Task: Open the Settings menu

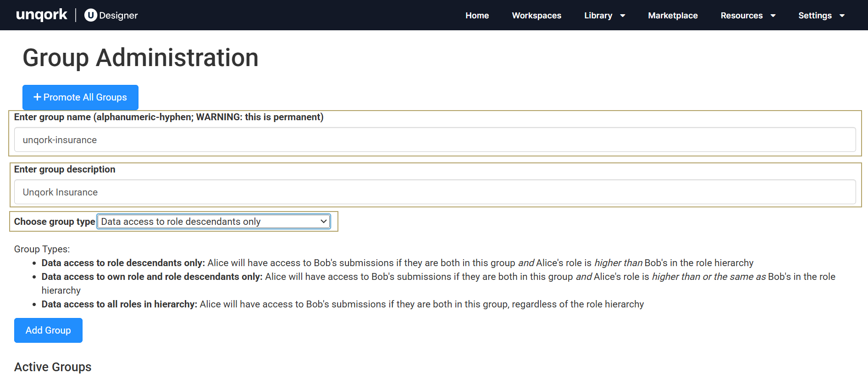Action: [815, 16]
